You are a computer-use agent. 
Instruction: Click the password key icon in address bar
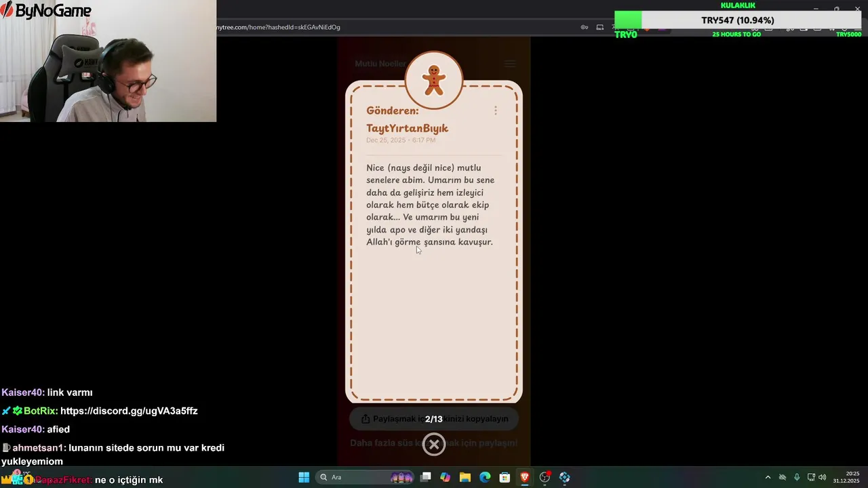[585, 27]
